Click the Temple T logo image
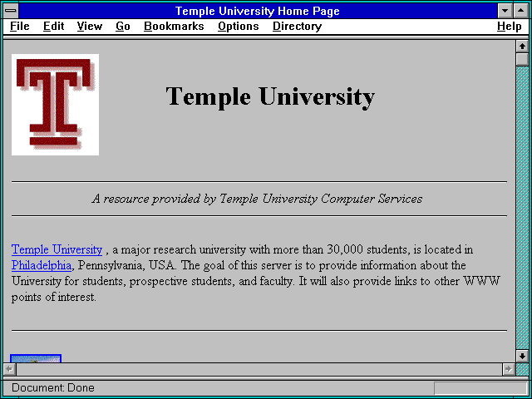The width and height of the screenshot is (532, 399). tap(56, 105)
